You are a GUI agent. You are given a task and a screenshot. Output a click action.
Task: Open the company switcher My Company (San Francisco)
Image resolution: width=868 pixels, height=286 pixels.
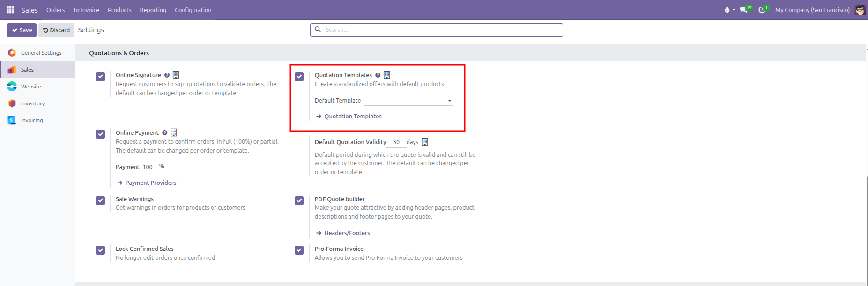coord(812,10)
